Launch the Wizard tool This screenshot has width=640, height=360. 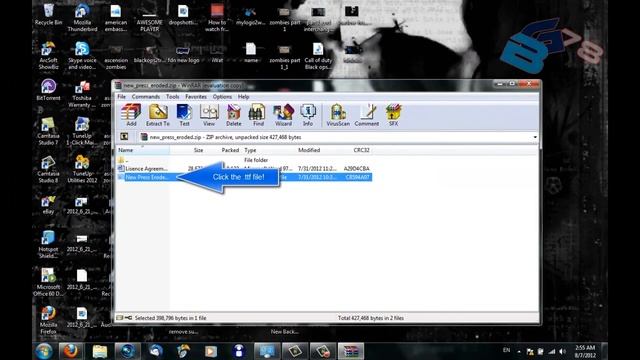[283, 115]
